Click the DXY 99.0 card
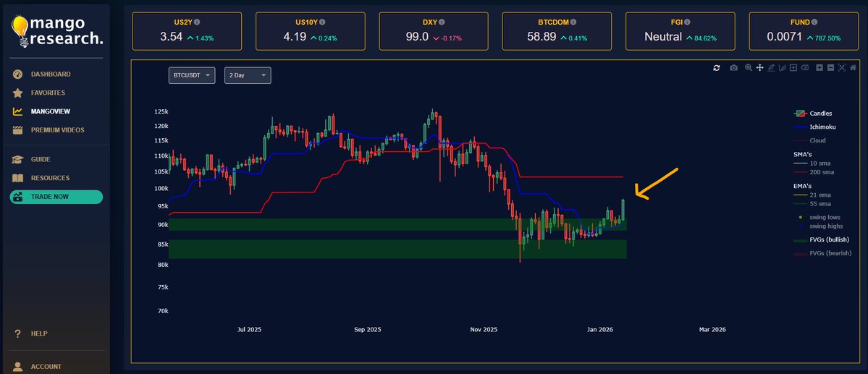 click(434, 31)
